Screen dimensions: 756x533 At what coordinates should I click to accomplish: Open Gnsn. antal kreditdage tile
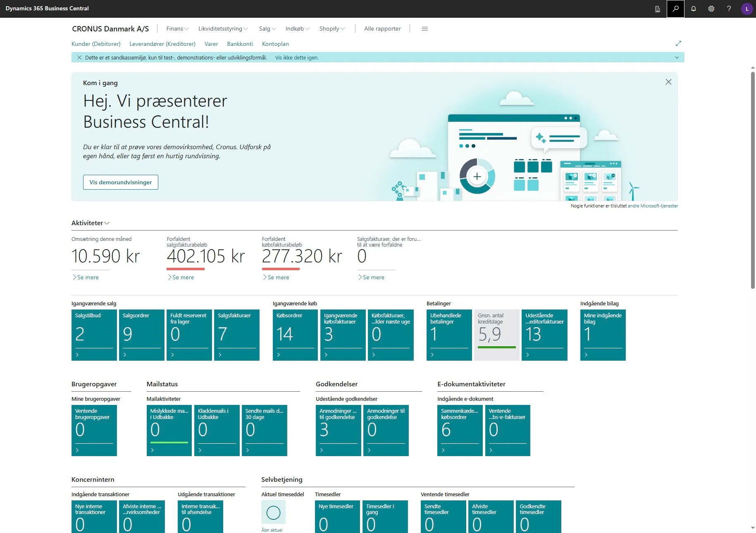pyautogui.click(x=497, y=335)
